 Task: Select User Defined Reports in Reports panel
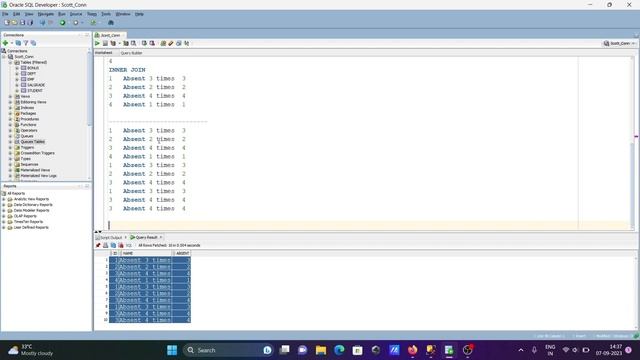[x=31, y=228]
